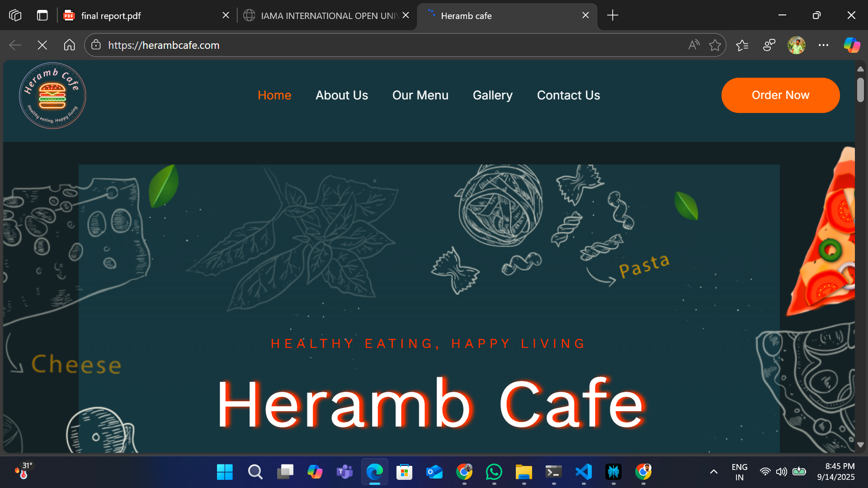Expand the Settings and more menu
This screenshot has height=488, width=868.
824,45
